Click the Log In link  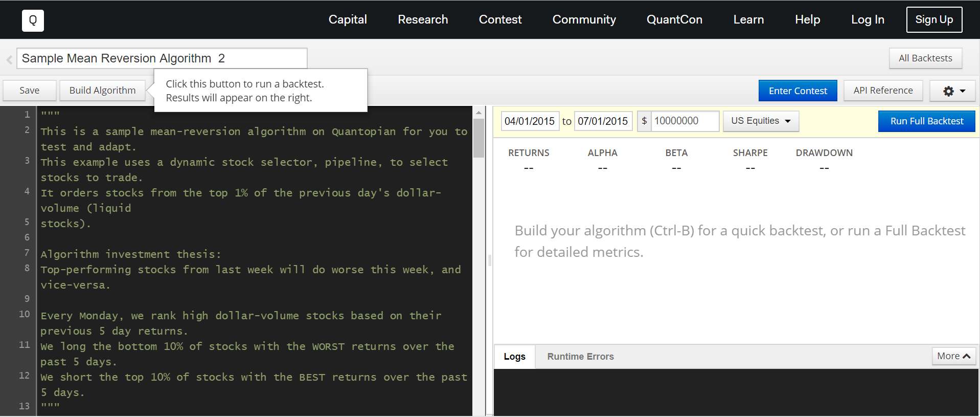click(x=868, y=19)
